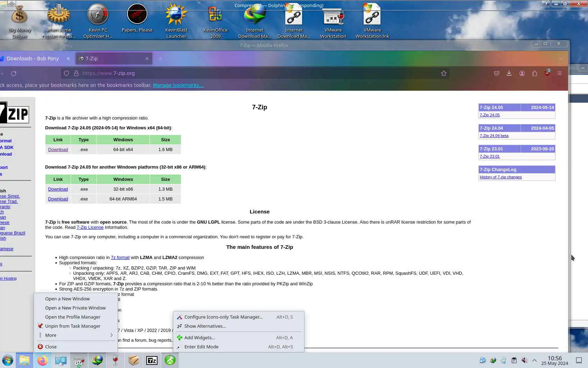Expand the More submenu in the context menu
This screenshot has width=588, height=368.
click(76, 335)
